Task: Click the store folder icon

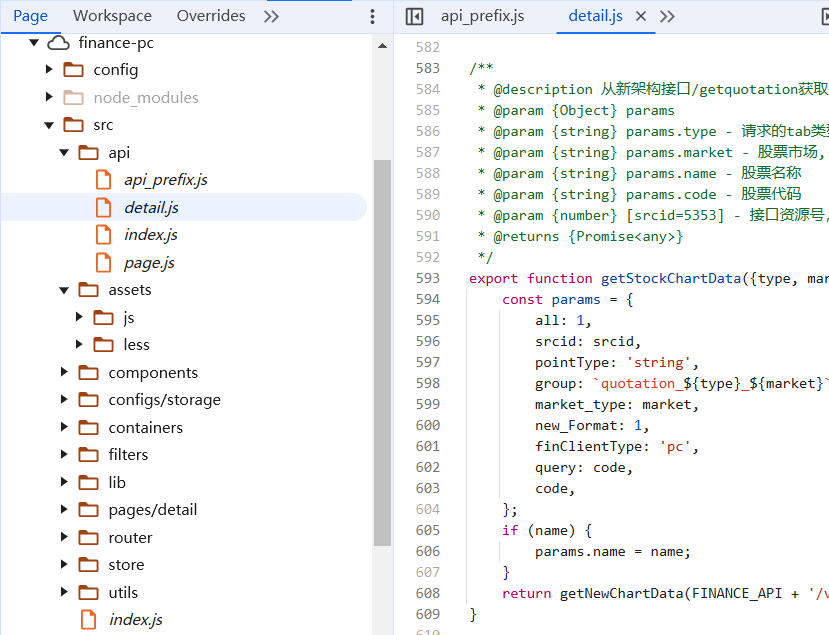Action: 88,565
